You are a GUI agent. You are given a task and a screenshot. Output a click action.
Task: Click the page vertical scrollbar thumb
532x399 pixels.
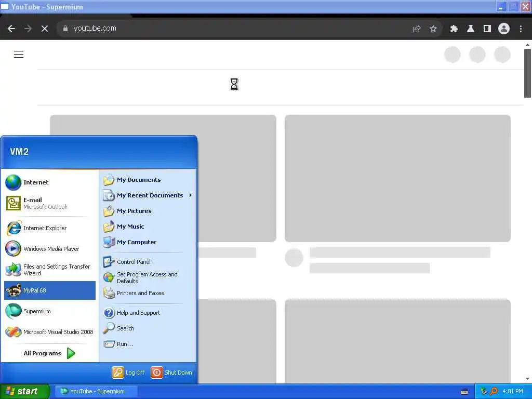(527, 73)
